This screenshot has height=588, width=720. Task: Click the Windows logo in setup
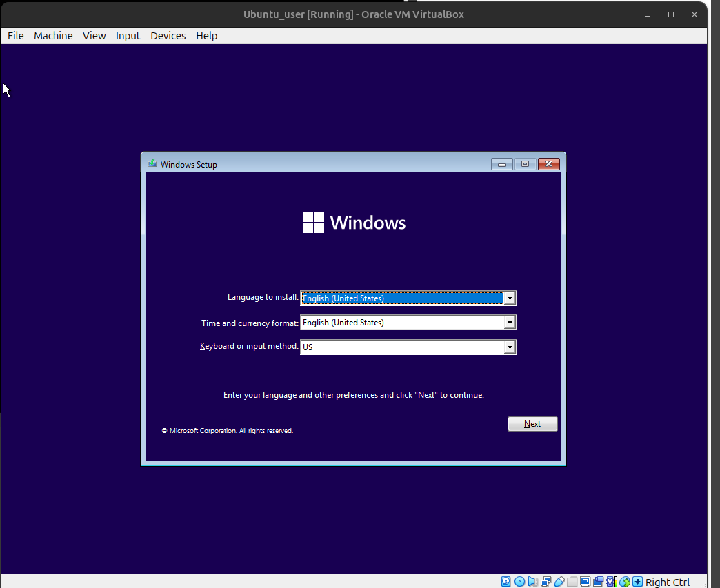[354, 222]
